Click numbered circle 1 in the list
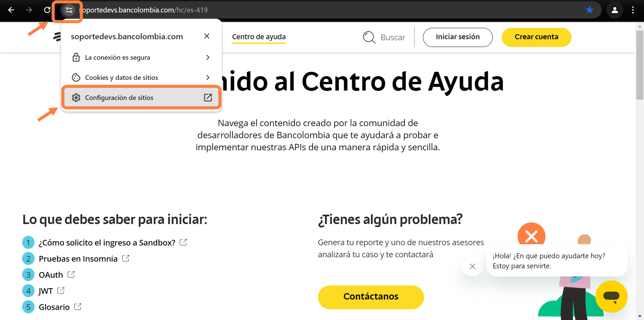 [28, 243]
